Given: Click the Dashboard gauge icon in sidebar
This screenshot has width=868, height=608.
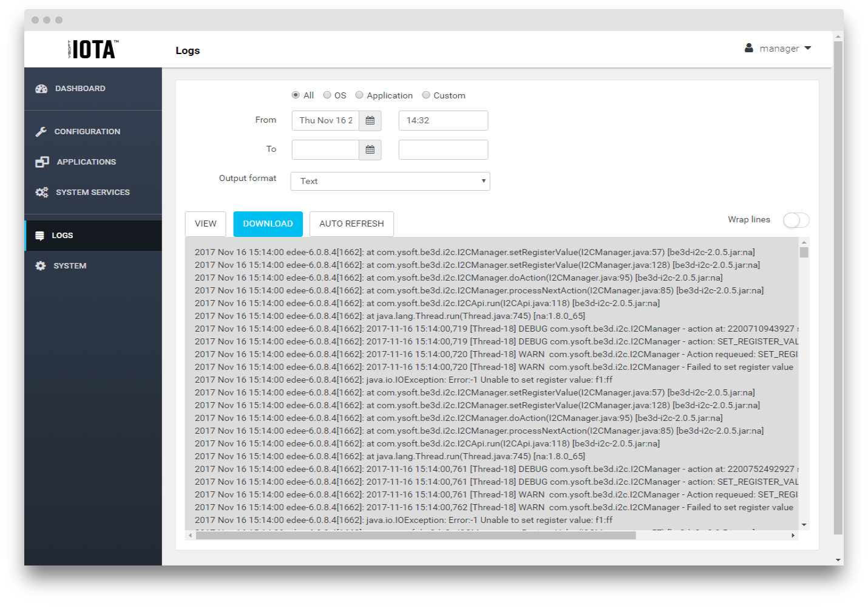Looking at the screenshot, I should 41,89.
